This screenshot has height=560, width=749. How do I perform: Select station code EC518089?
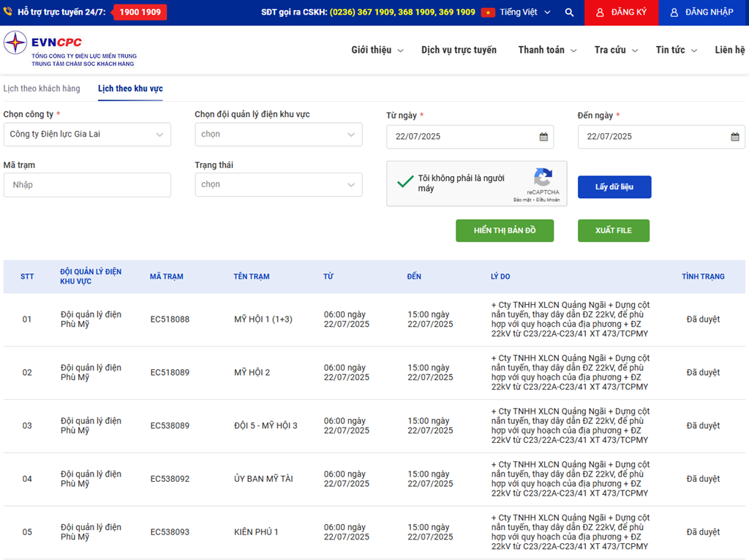coord(170,372)
